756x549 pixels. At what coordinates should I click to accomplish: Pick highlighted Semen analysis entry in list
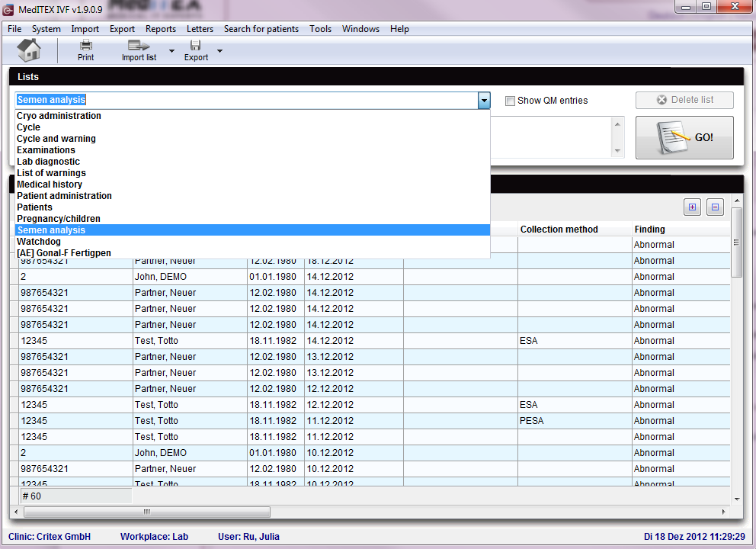[253, 230]
